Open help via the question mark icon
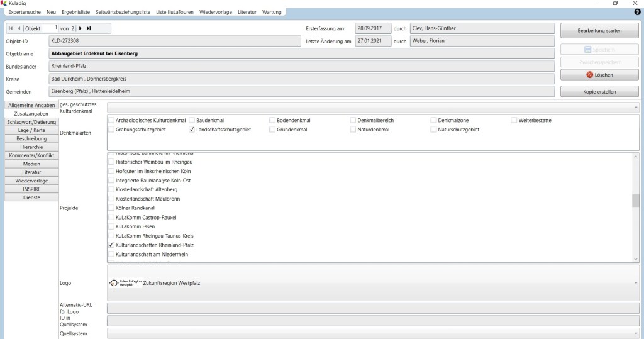The width and height of the screenshot is (644, 339). (x=637, y=12)
